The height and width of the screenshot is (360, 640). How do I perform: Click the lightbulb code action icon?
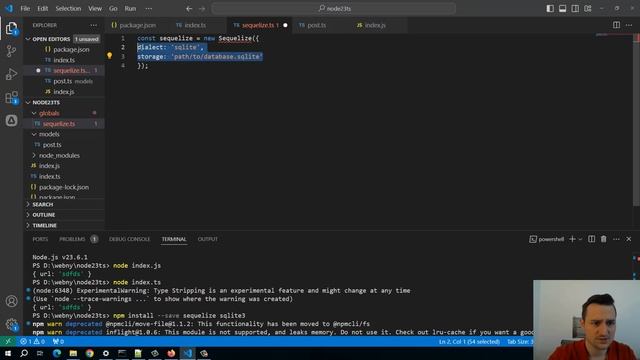[109, 56]
